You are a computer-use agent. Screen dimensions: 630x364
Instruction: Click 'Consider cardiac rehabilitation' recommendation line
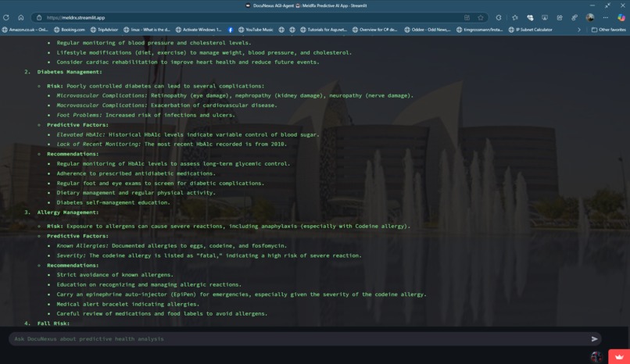[x=188, y=62]
